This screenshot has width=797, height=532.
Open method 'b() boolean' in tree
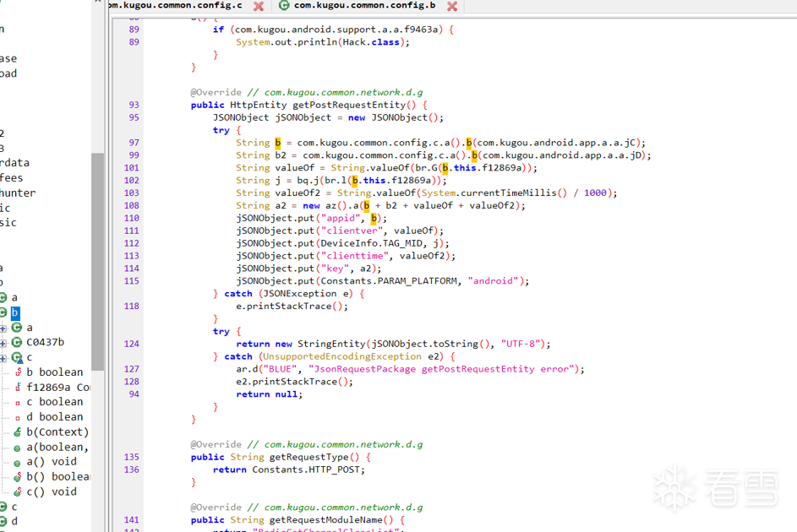(x=58, y=476)
